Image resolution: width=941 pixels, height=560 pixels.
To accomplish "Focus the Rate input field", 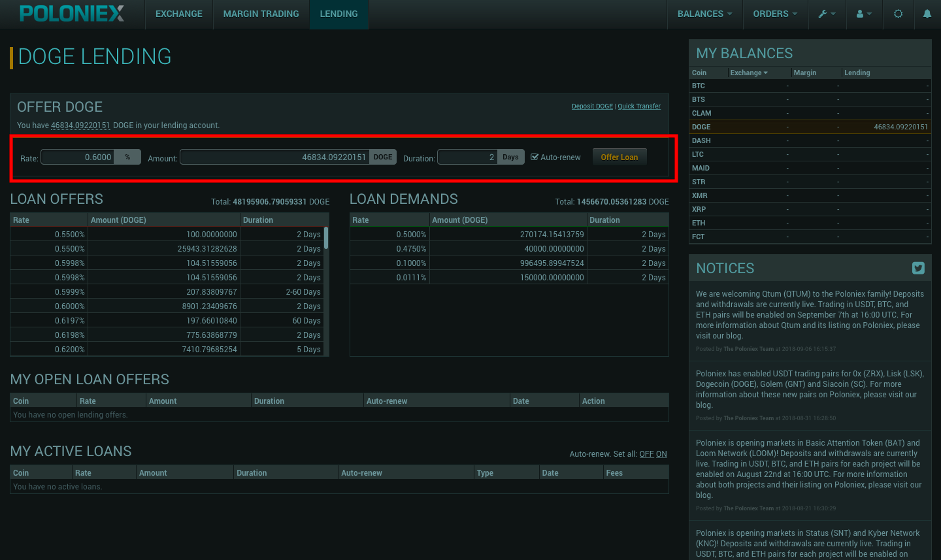I will [x=78, y=157].
